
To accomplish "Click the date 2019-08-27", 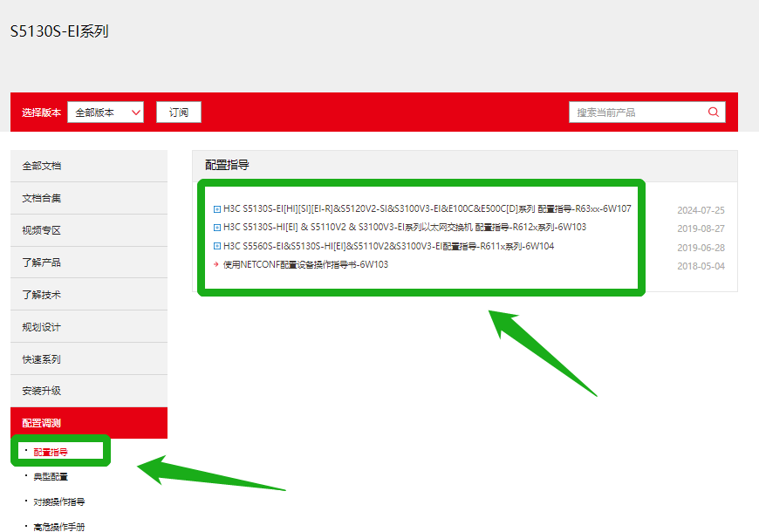I will pyautogui.click(x=701, y=228).
